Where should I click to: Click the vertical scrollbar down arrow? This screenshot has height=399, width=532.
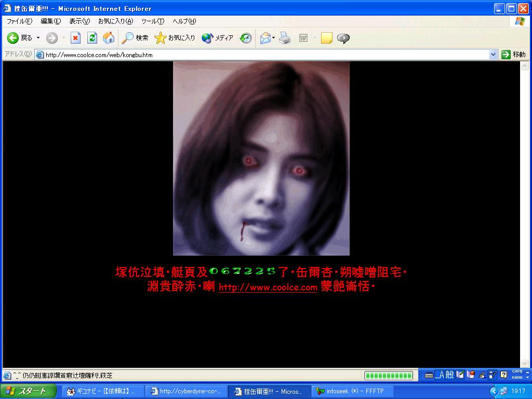point(524,363)
